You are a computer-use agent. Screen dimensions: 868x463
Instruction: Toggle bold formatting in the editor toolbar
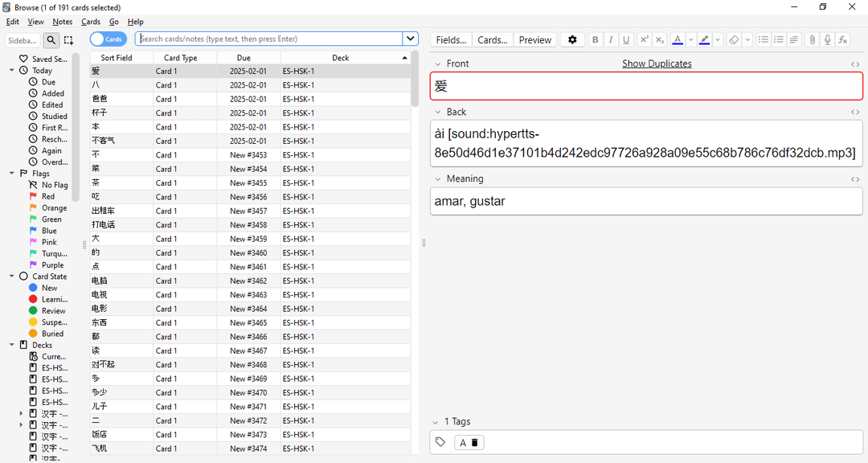[x=595, y=39]
